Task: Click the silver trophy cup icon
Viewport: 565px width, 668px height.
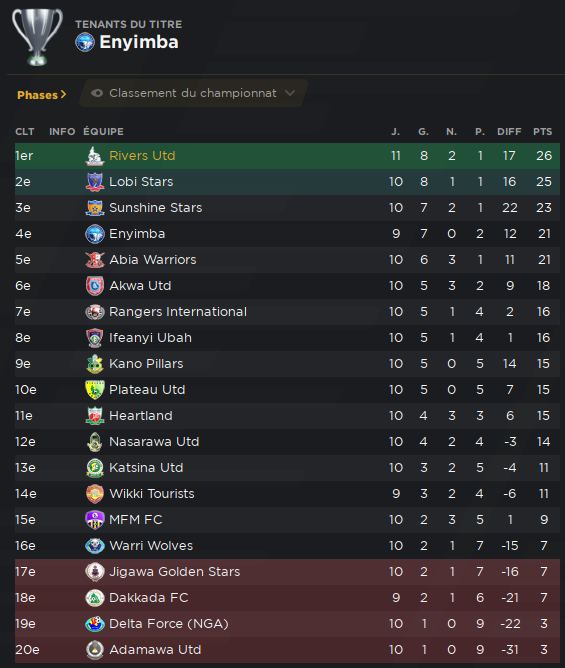Action: point(37,37)
